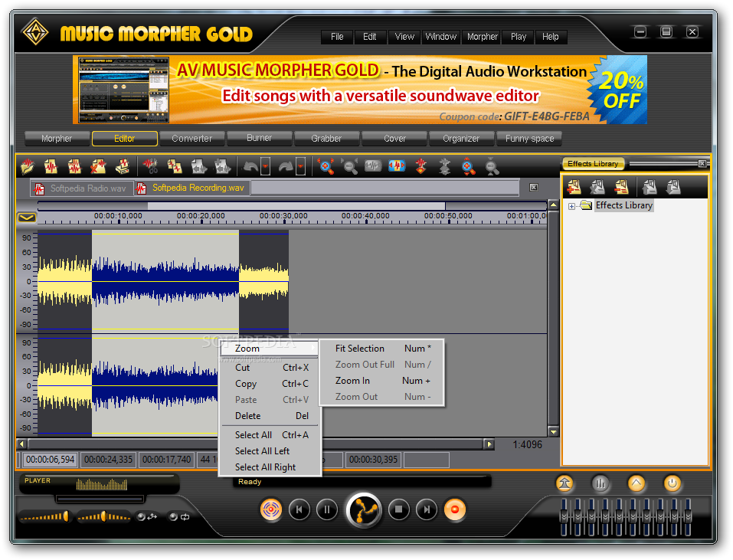Viewport: 733px width, 560px height.
Task: Click the add effect icon in Effects Library
Action: pos(574,186)
